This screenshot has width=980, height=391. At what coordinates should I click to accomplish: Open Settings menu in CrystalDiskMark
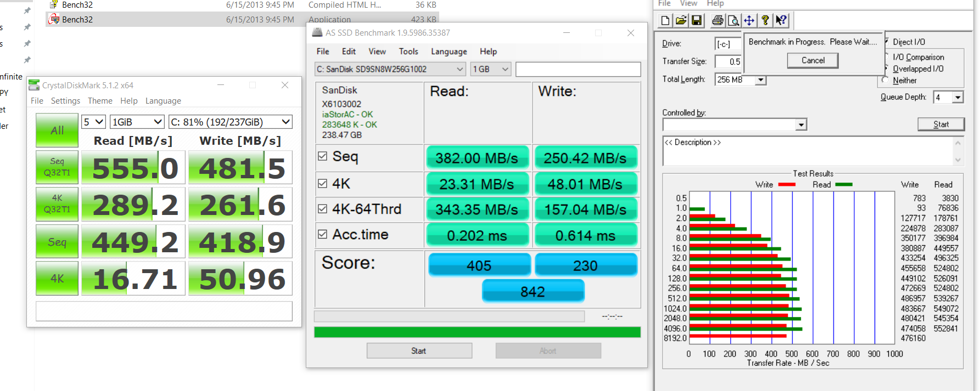(65, 101)
